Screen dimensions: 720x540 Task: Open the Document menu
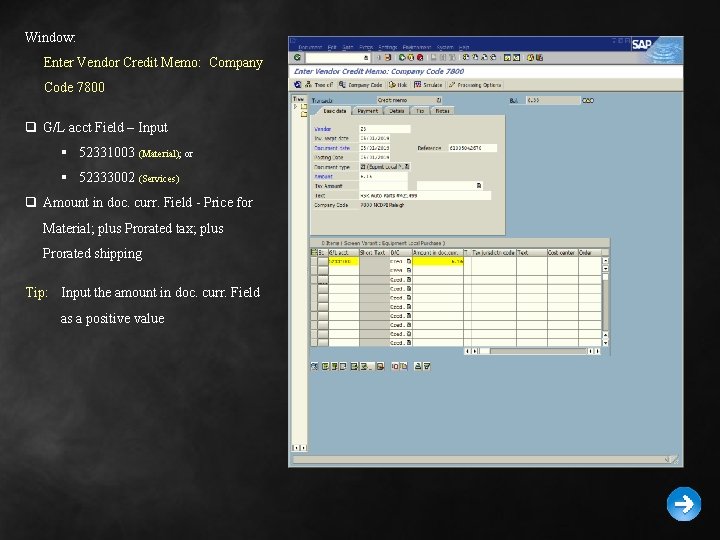(x=310, y=47)
